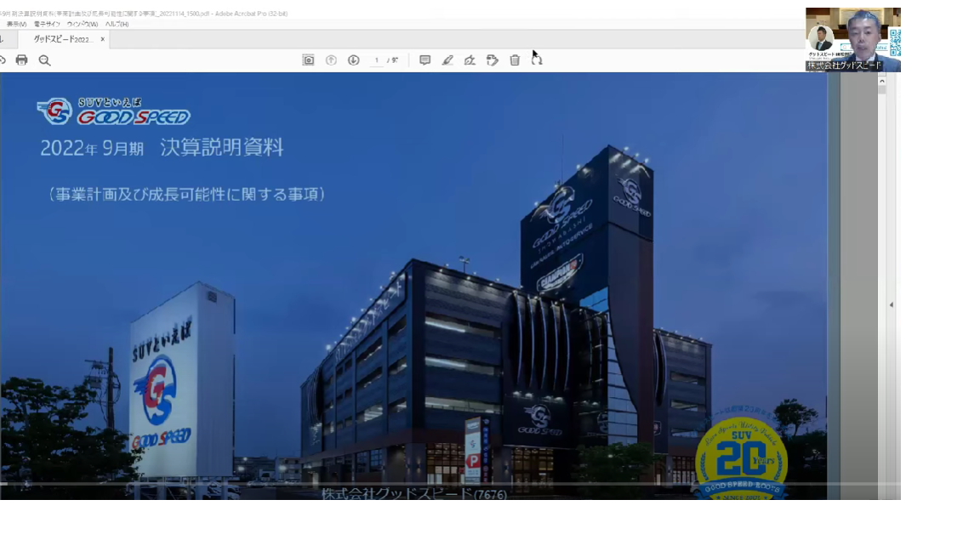The image size is (980, 551).
Task: Click the vertical scrollbar thumb
Action: pyautogui.click(x=882, y=90)
